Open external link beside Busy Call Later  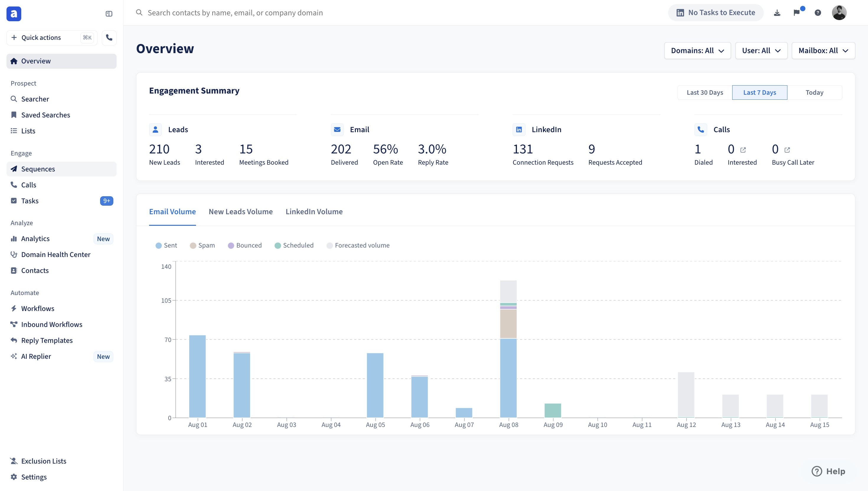[787, 150]
